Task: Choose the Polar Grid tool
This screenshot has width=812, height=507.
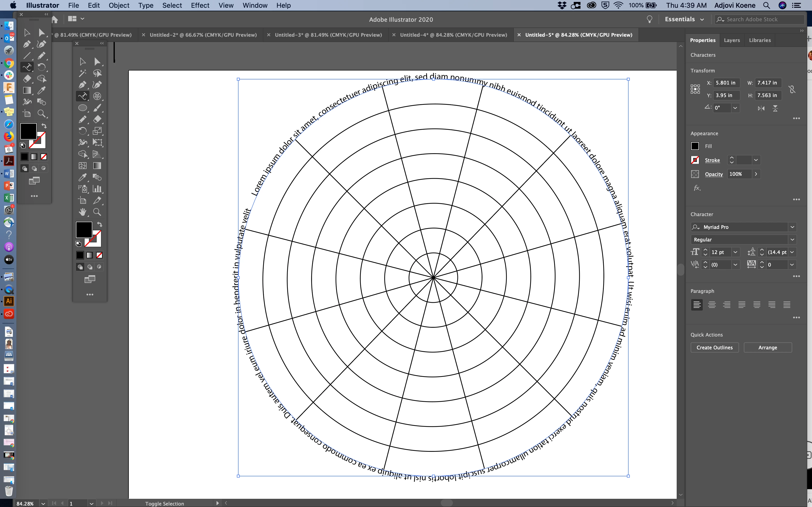Action: click(x=97, y=96)
